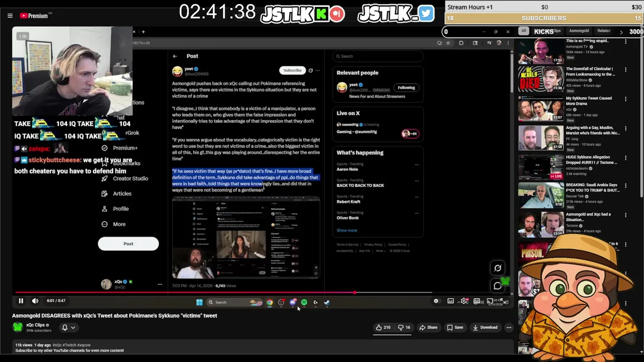Like the video with 210 likes

click(x=383, y=327)
